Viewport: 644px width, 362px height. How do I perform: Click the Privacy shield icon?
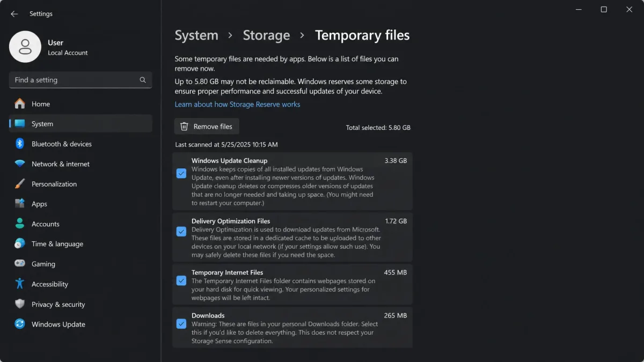pyautogui.click(x=20, y=304)
